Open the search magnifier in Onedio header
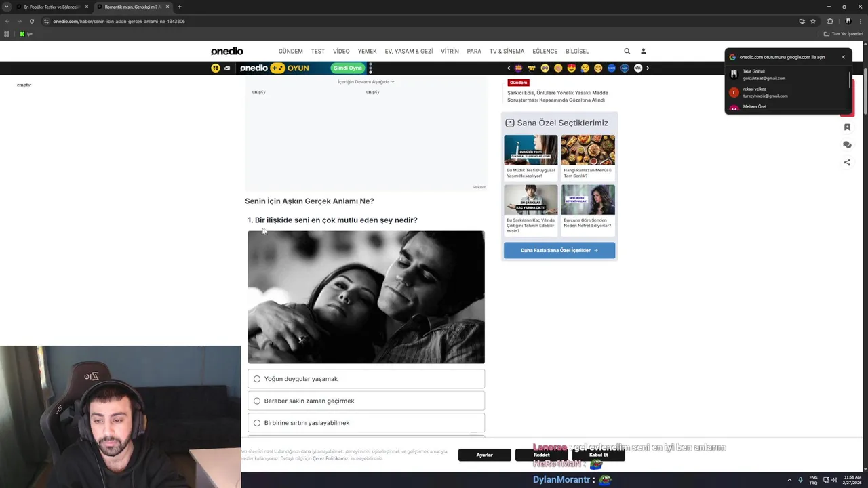 [627, 52]
